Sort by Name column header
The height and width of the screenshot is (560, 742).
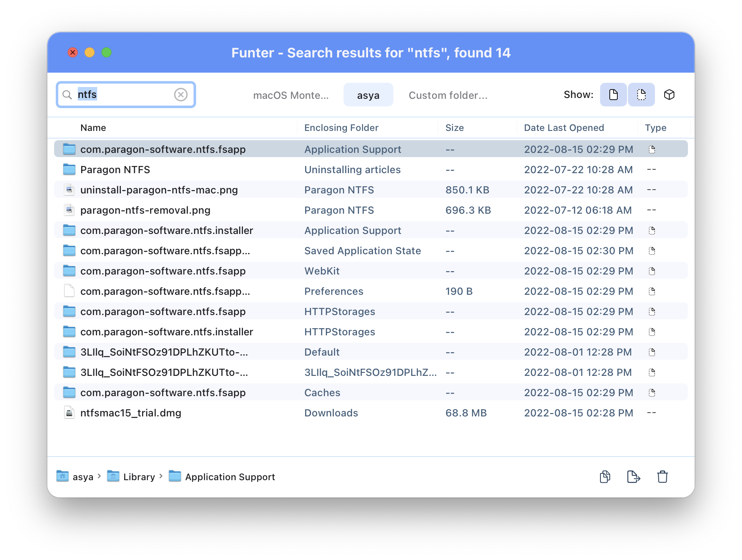point(93,128)
